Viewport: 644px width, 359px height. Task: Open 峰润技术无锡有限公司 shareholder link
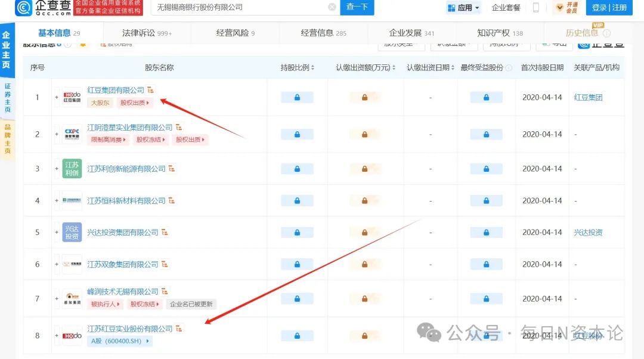pos(122,291)
